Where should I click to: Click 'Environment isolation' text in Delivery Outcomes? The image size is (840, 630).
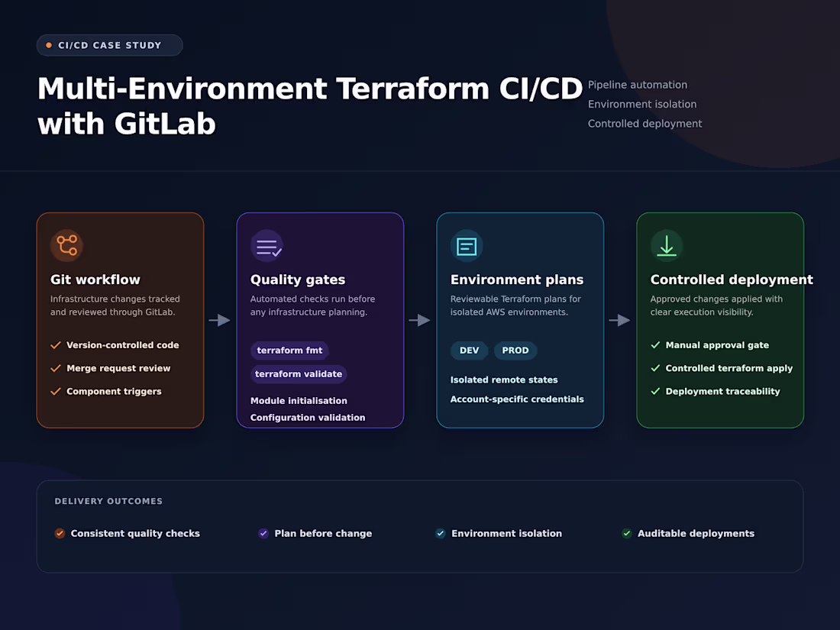pyautogui.click(x=507, y=534)
